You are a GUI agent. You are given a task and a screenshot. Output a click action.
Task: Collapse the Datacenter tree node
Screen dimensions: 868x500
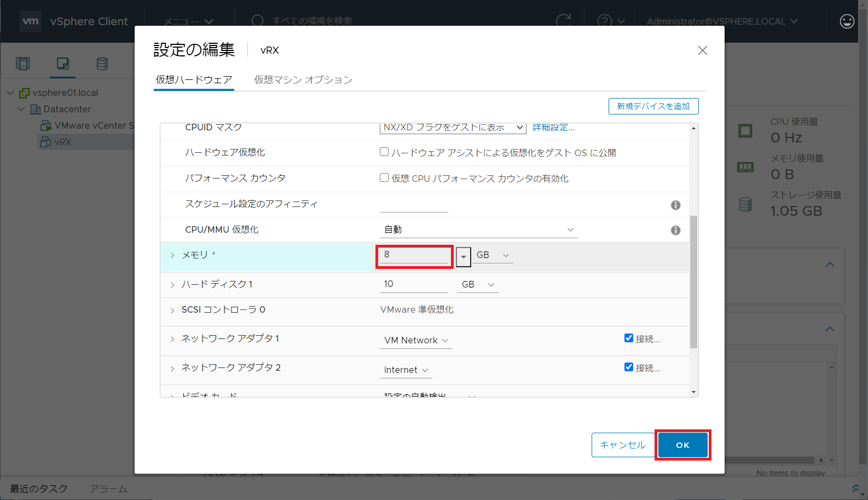21,109
